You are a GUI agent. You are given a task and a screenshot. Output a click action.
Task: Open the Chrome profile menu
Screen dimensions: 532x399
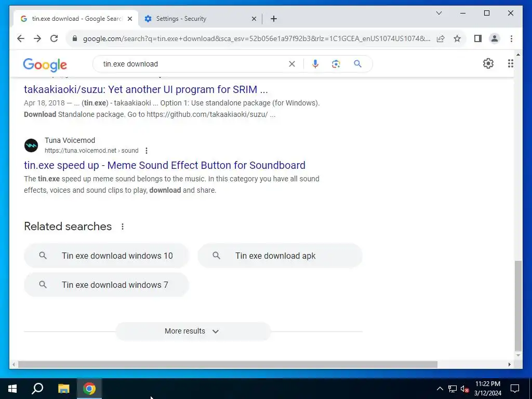coord(495,38)
